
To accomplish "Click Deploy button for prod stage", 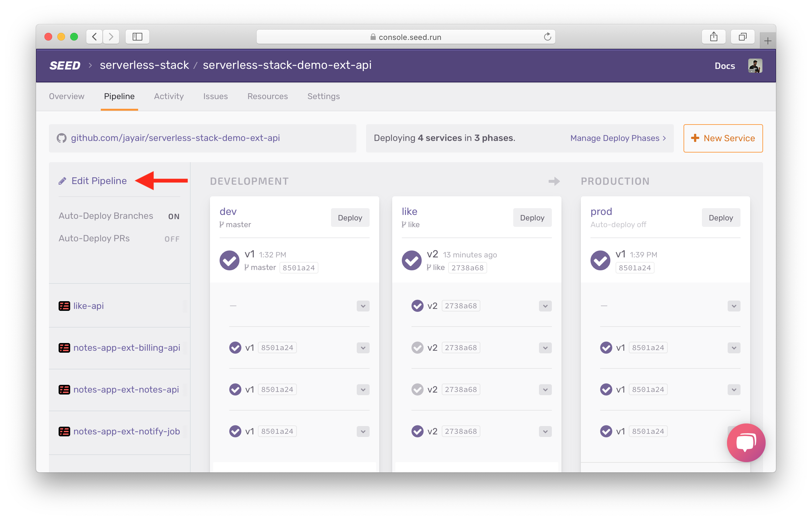I will pyautogui.click(x=720, y=217).
